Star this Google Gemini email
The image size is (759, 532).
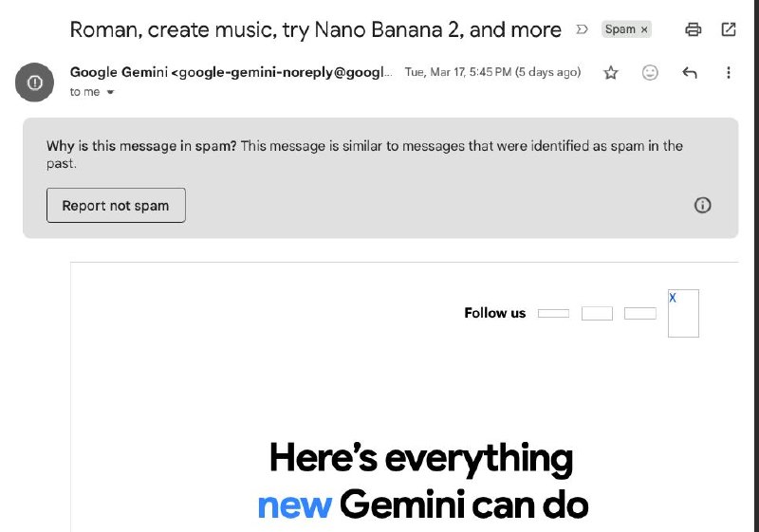pyautogui.click(x=611, y=73)
